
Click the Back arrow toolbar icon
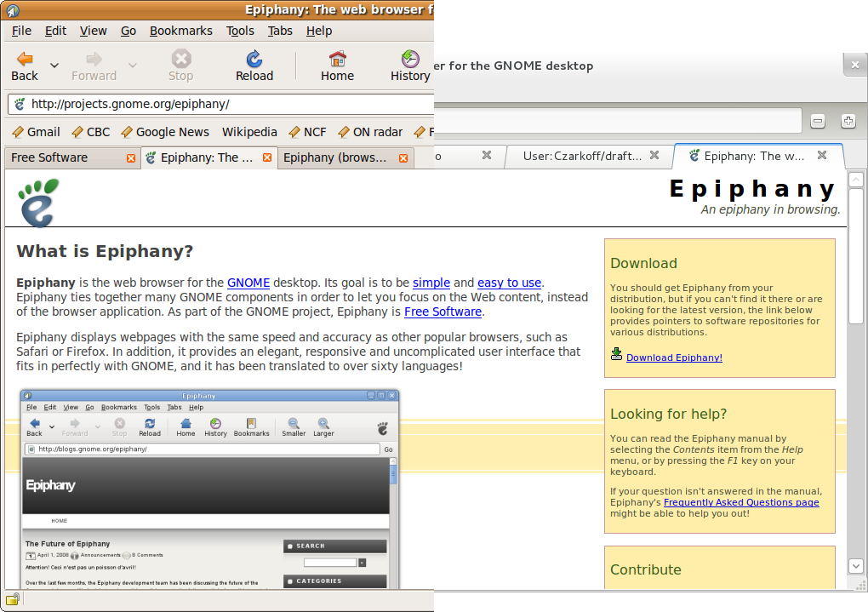coord(25,59)
